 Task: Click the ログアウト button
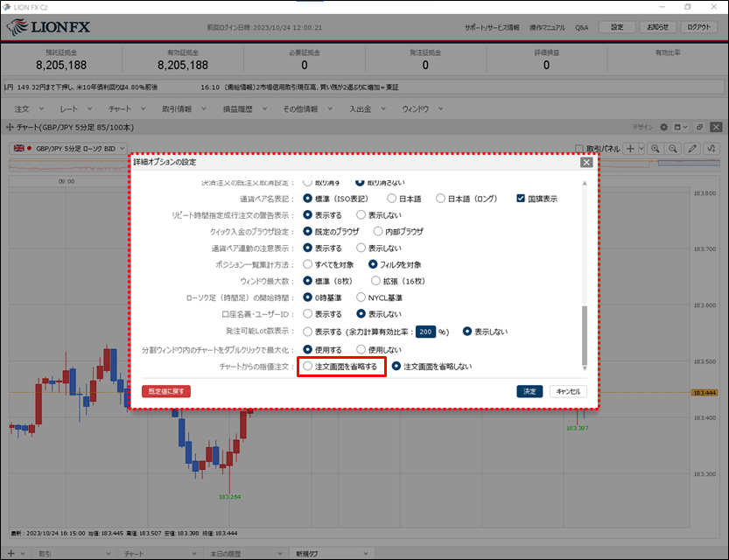pyautogui.click(x=698, y=27)
